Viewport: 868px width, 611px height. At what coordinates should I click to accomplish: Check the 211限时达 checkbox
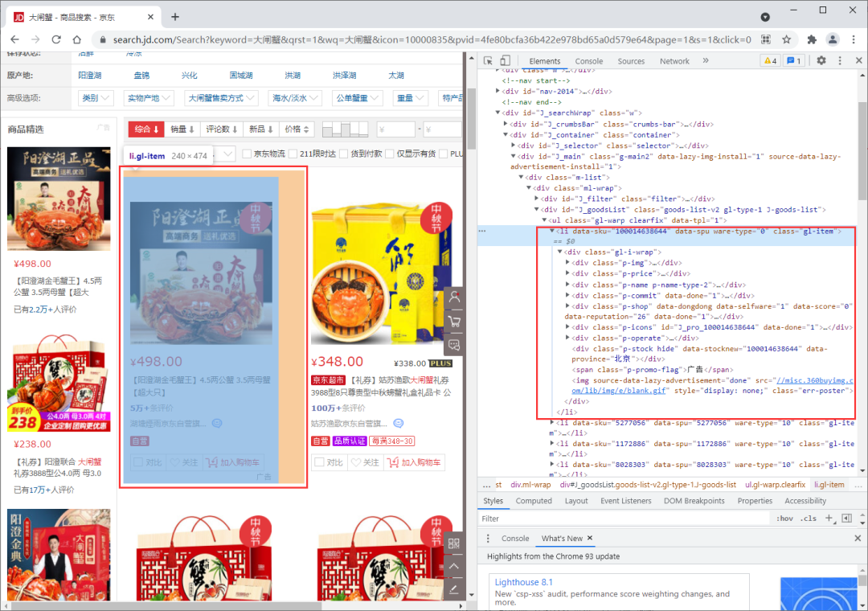293,154
